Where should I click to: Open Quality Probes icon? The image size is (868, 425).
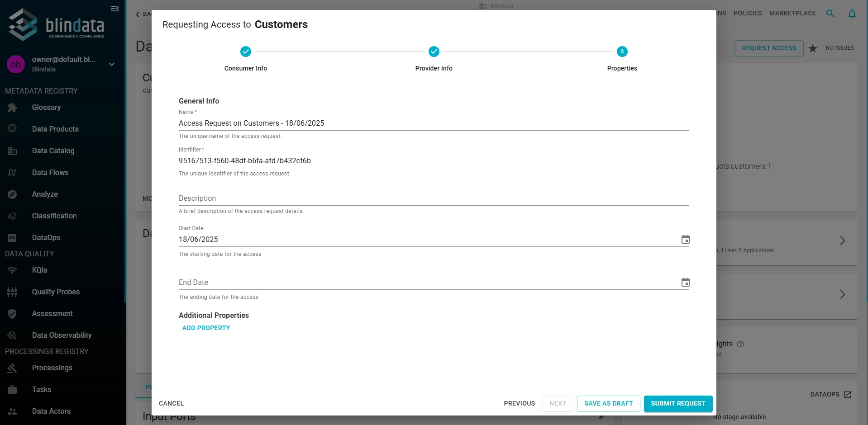point(12,292)
